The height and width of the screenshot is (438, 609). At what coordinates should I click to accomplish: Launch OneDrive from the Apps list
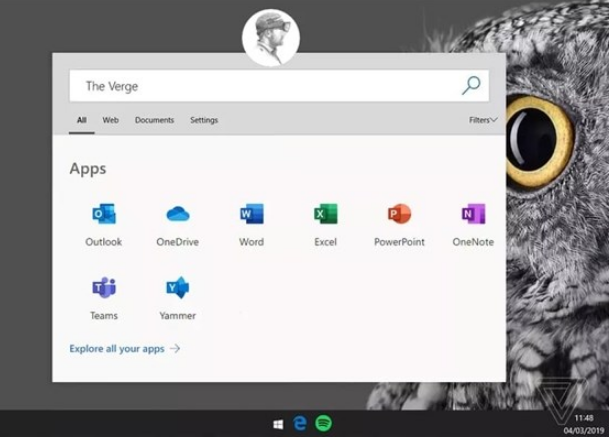177,214
